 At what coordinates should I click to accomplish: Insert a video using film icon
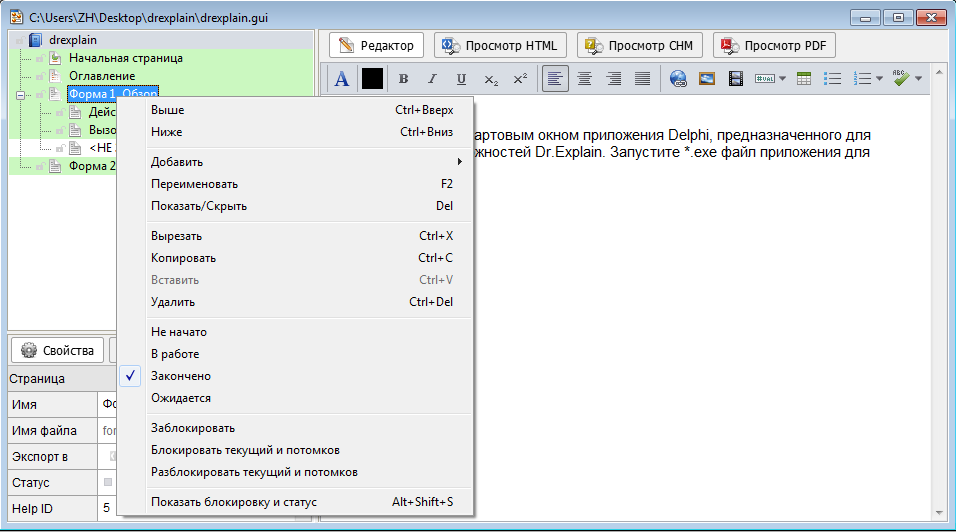tap(736, 79)
